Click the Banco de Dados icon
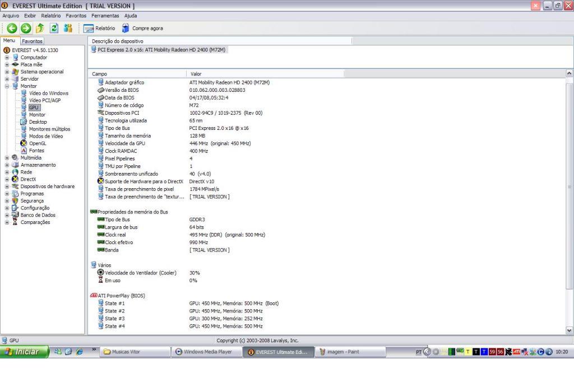The height and width of the screenshot is (392, 574). [x=15, y=215]
